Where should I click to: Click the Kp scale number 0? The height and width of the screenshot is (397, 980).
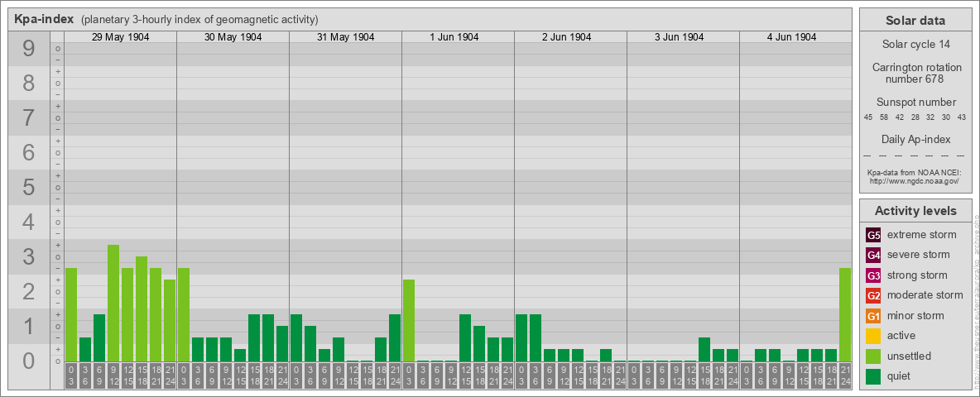coord(29,361)
